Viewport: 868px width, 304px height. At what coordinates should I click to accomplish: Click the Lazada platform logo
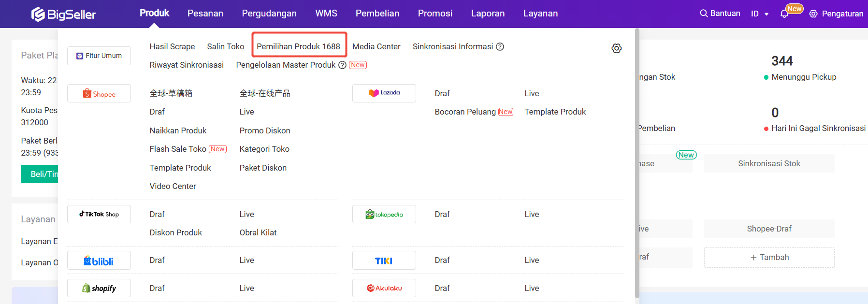(x=384, y=93)
